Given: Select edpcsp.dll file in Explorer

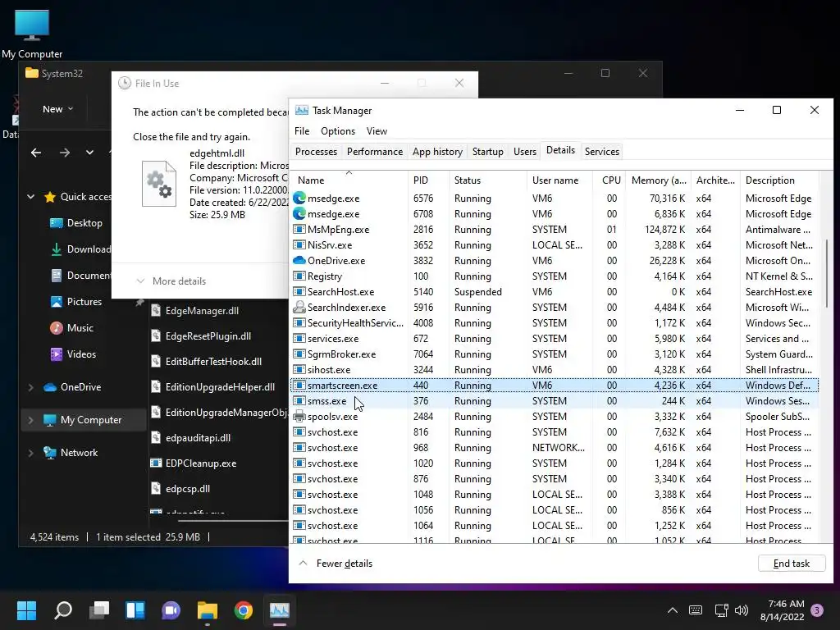Looking at the screenshot, I should pyautogui.click(x=180, y=489).
